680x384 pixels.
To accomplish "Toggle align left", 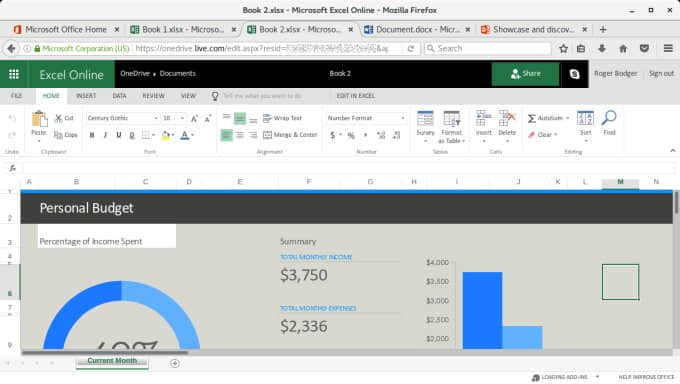I will pyautogui.click(x=226, y=135).
